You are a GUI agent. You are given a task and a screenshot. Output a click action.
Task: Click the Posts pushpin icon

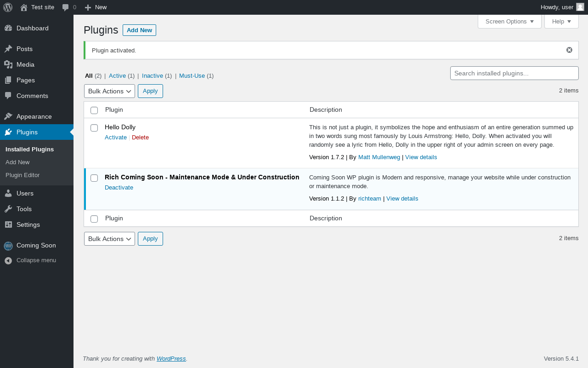tap(8, 49)
